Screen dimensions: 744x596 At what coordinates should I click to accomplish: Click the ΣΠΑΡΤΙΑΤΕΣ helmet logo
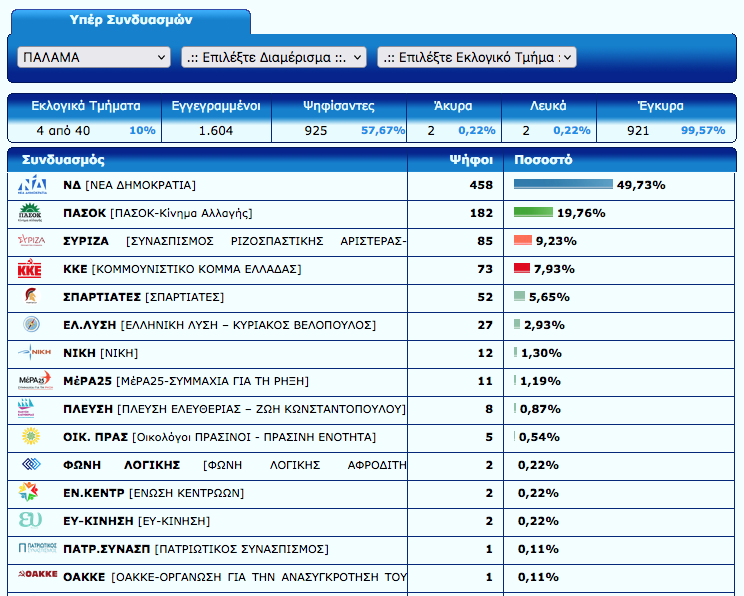click(31, 297)
